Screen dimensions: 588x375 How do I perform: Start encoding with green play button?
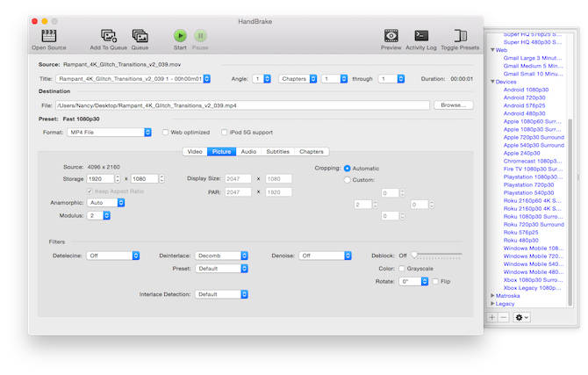click(180, 36)
